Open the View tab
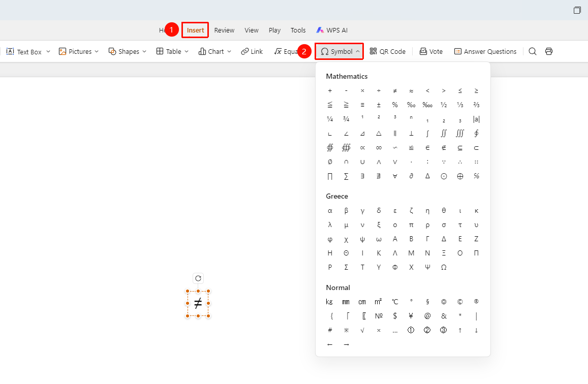This screenshot has width=588, height=384. tap(252, 30)
